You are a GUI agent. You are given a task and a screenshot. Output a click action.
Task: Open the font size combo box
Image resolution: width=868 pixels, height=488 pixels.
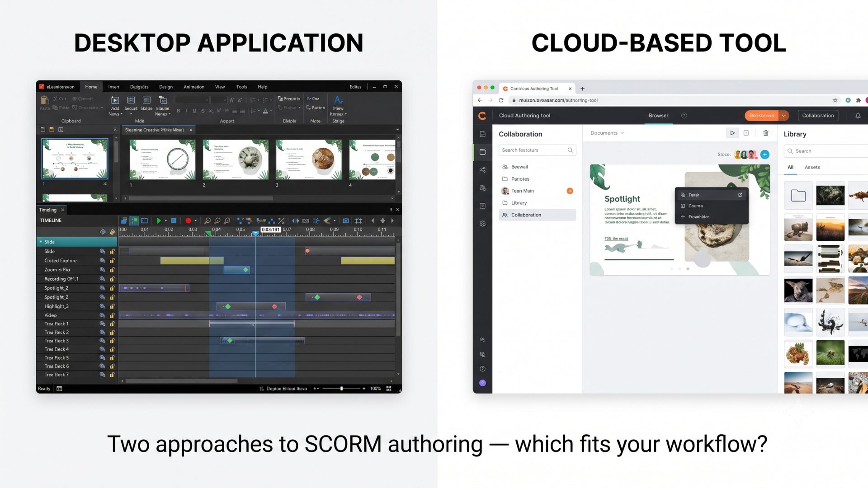[218, 100]
